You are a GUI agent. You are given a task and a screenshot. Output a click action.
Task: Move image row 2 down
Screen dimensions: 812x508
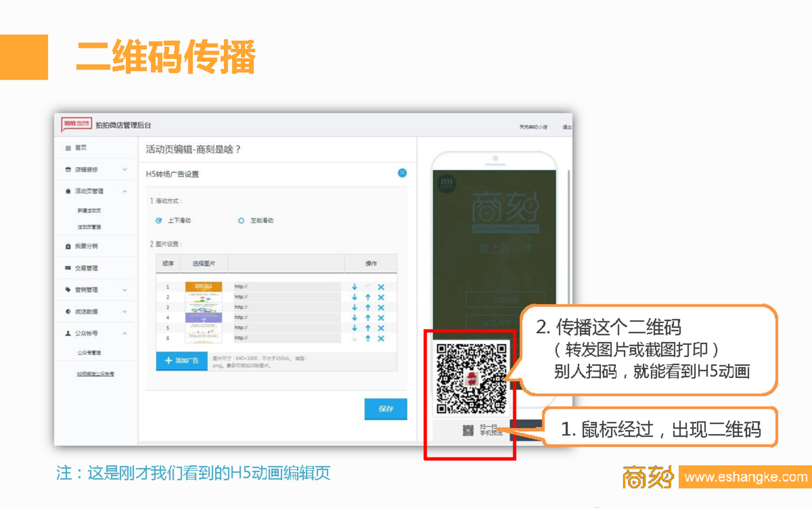pos(355,297)
